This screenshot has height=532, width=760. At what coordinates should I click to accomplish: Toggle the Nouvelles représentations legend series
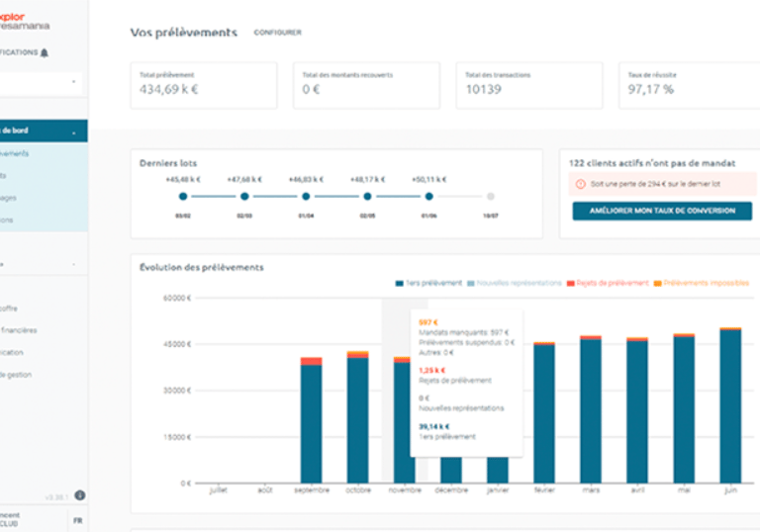(x=514, y=283)
